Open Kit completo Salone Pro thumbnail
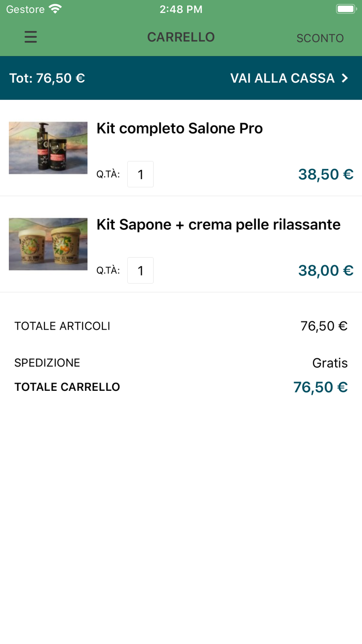Viewport: 362px width, 644px height. point(48,148)
